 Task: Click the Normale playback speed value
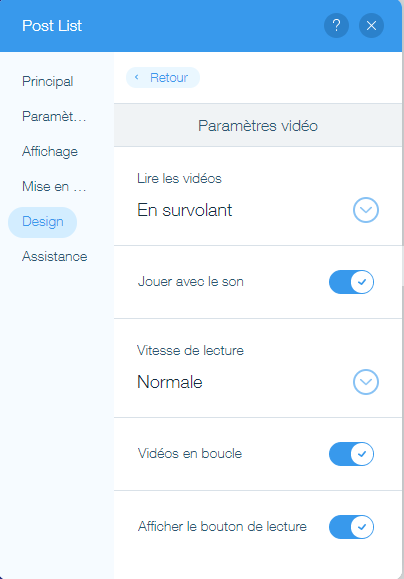click(x=170, y=382)
